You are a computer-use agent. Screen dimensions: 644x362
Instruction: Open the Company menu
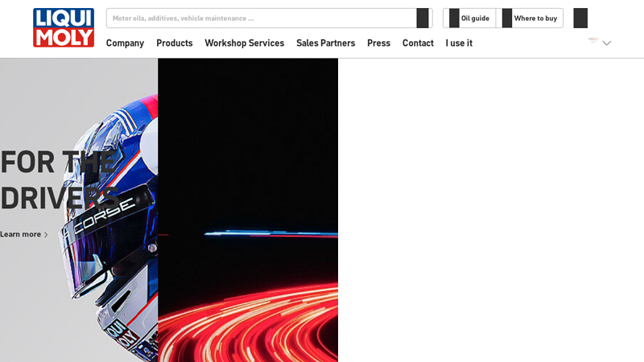(x=125, y=43)
